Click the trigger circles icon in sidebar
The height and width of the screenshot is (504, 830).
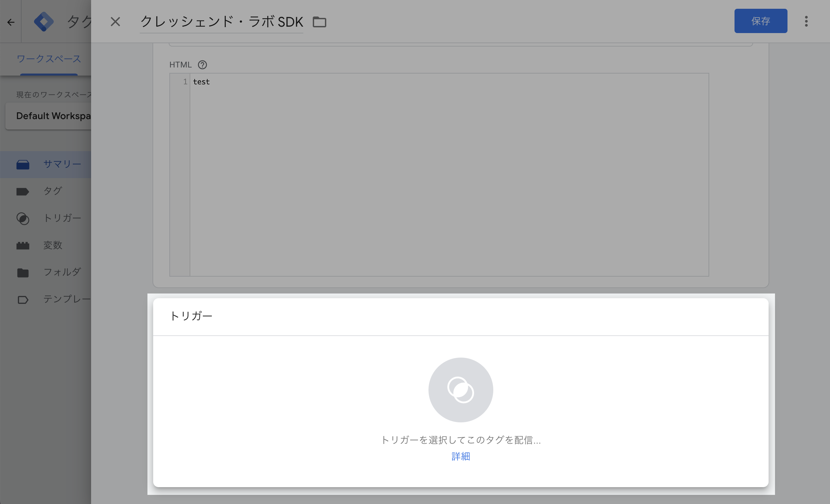(23, 219)
